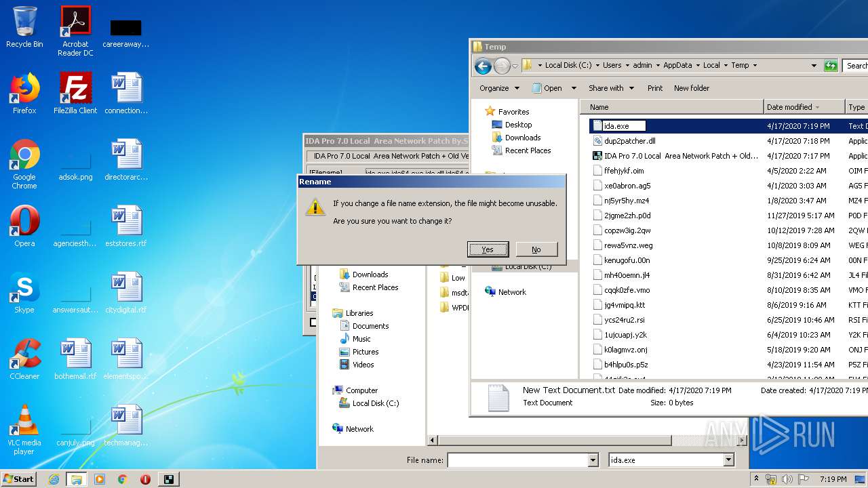The width and height of the screenshot is (868, 488).
Task: Open Windows Explorer taskbar icon
Action: (x=77, y=479)
